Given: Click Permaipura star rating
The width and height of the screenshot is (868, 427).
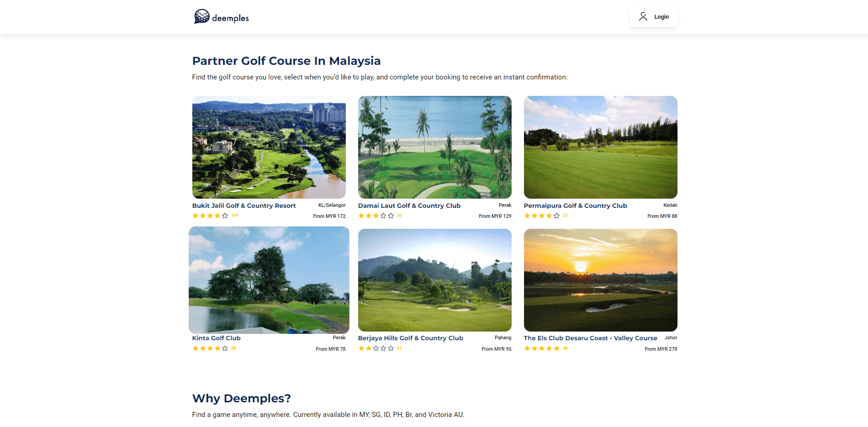Looking at the screenshot, I should tap(542, 216).
